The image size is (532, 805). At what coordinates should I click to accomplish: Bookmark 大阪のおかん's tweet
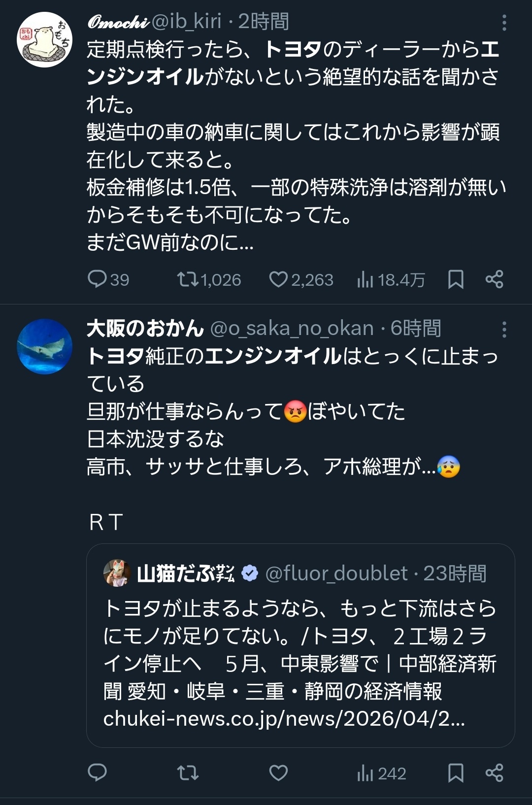point(456,772)
